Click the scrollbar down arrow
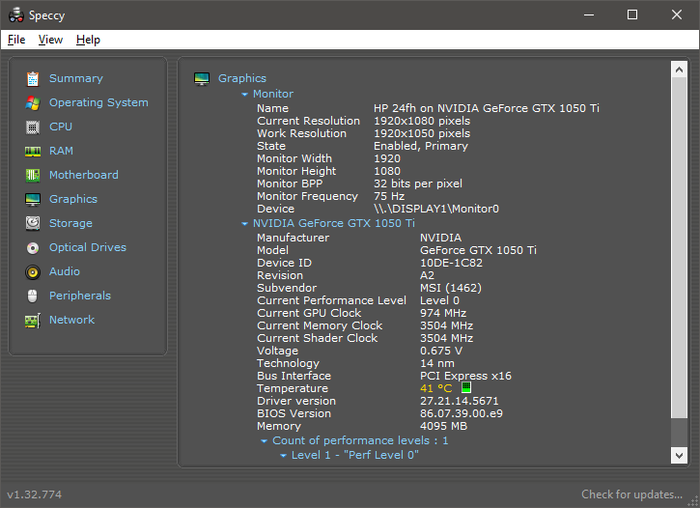The height and width of the screenshot is (508, 700). click(x=680, y=456)
